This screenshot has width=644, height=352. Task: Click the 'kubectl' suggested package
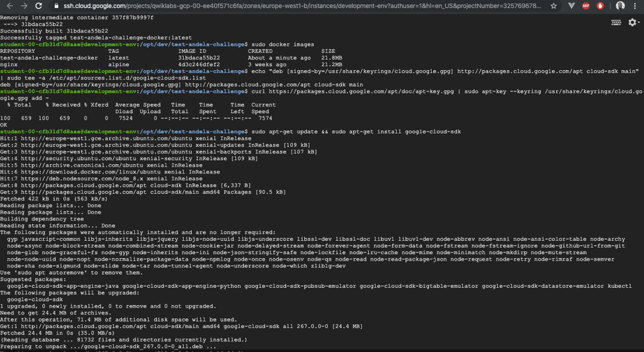coord(620,286)
